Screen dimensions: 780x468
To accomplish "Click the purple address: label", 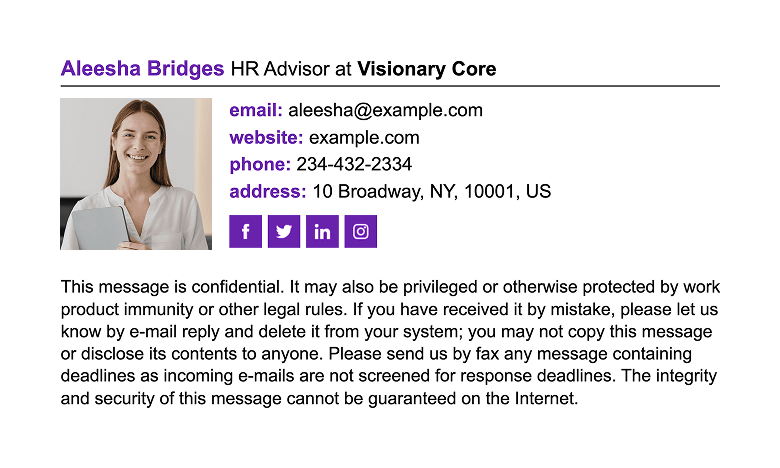I will [268, 191].
